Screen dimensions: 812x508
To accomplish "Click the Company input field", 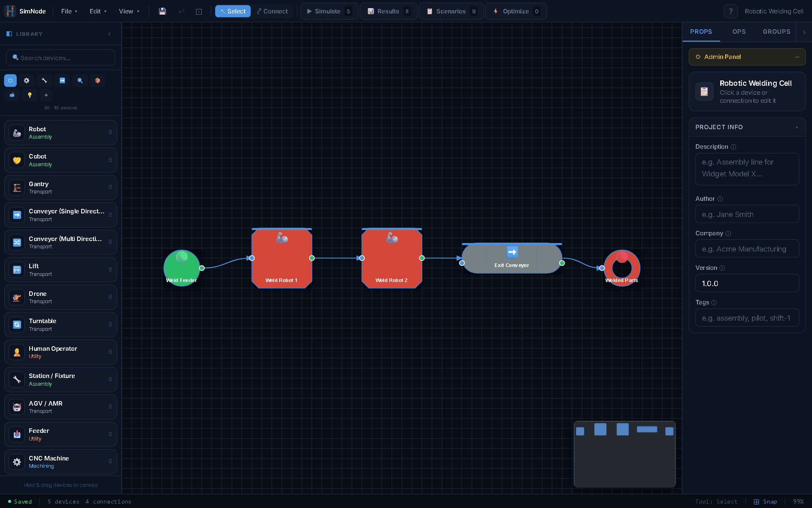I will pos(747,249).
